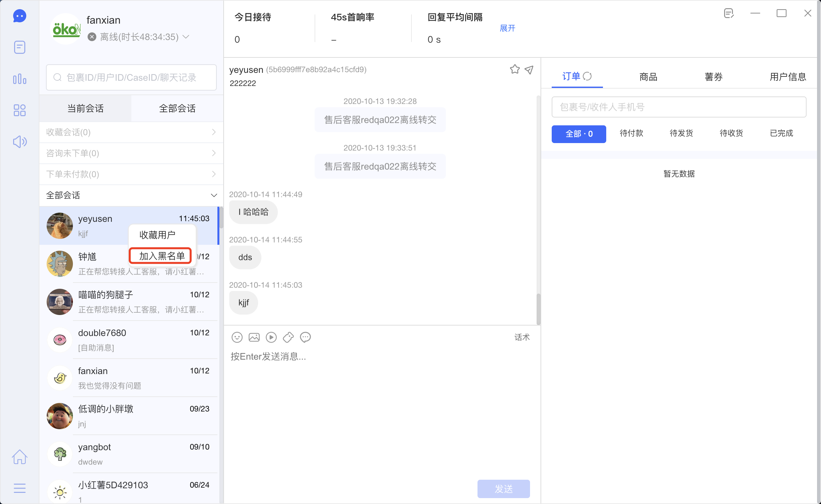Click the star icon to favorite yeyusen
Viewport: 821px width, 504px height.
(x=514, y=69)
